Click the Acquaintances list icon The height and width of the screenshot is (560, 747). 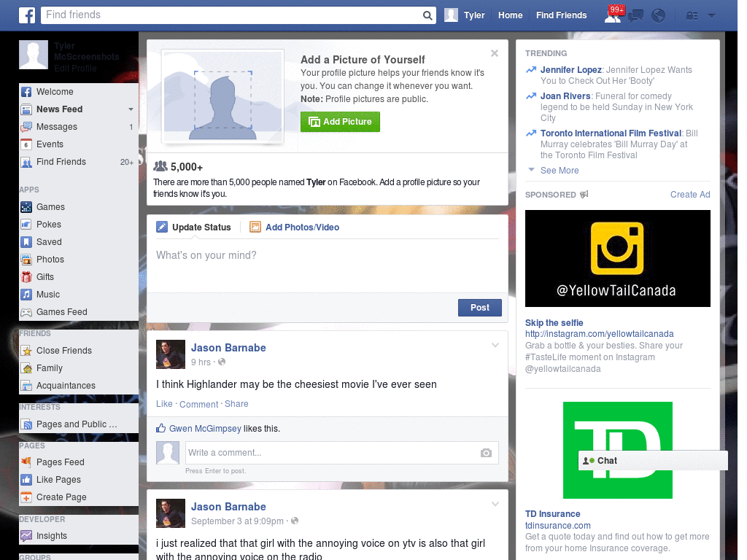26,386
